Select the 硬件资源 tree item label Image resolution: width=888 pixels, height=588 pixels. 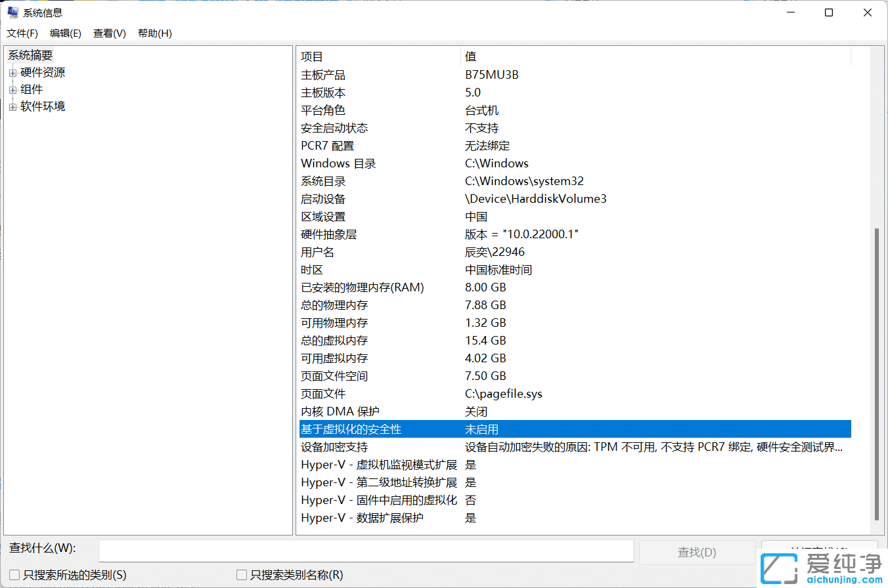point(43,73)
